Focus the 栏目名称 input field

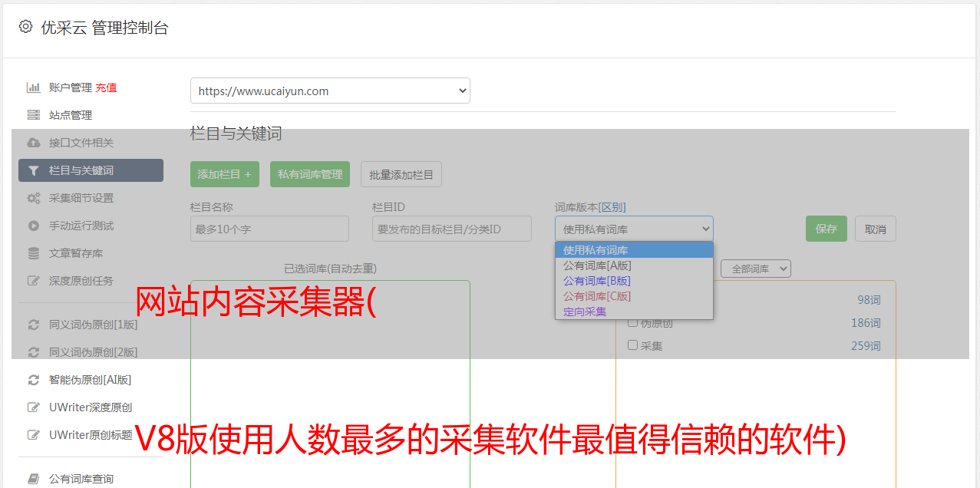pos(269,229)
